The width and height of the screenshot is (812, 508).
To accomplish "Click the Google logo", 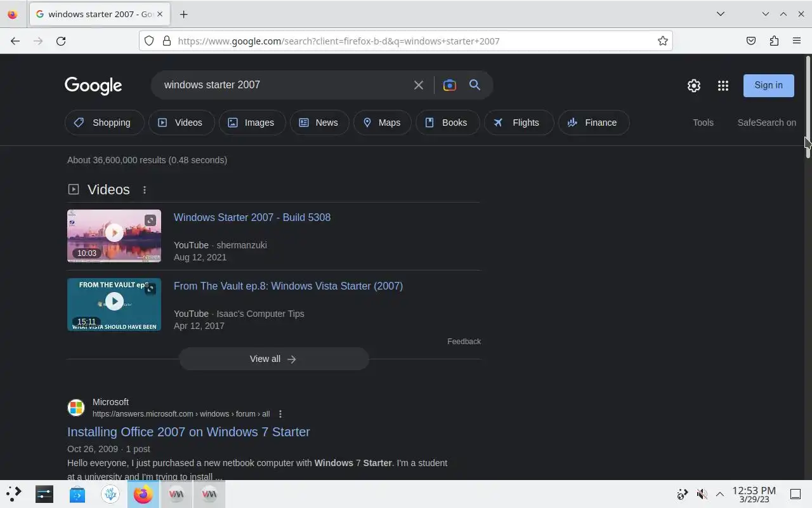I will (x=93, y=86).
